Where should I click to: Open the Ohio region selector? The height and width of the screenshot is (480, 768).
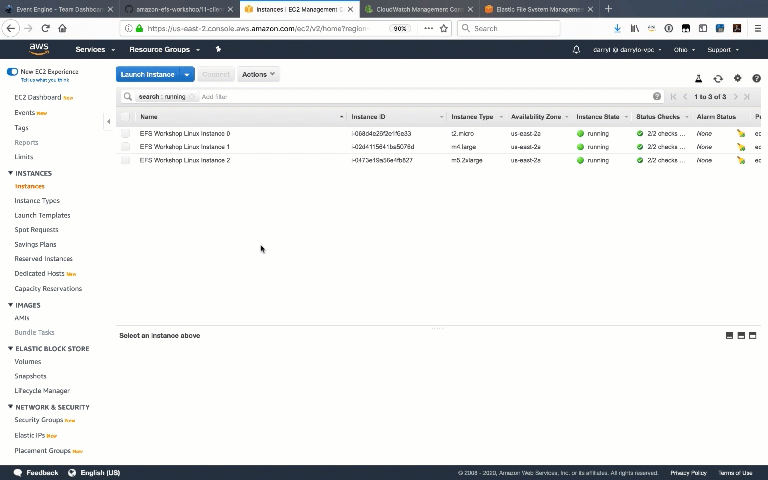pyautogui.click(x=684, y=49)
